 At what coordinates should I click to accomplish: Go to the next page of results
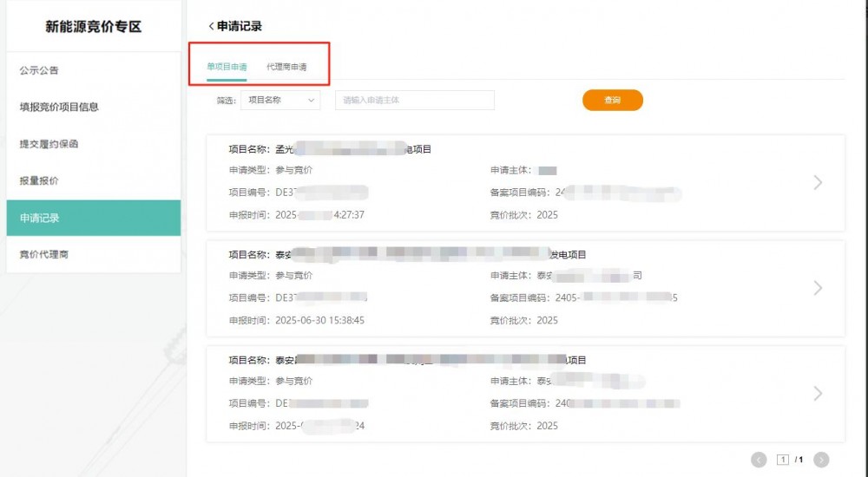pyautogui.click(x=821, y=460)
